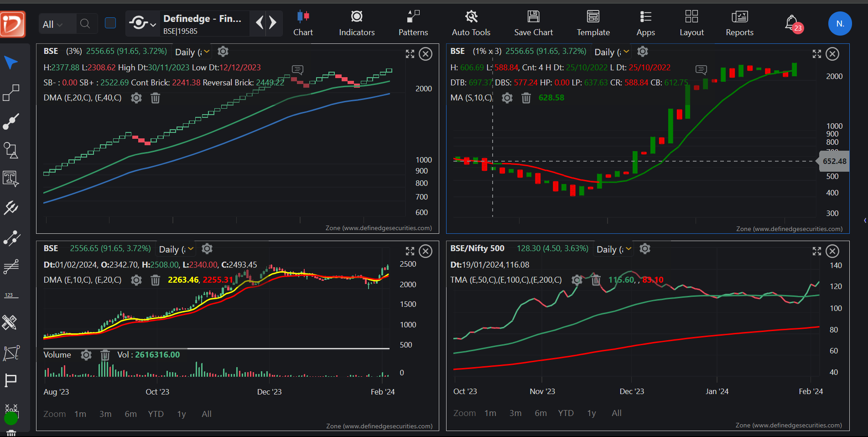Maximize the BSE/Nifty 500 chart panel
This screenshot has width=868, height=437.
click(817, 251)
